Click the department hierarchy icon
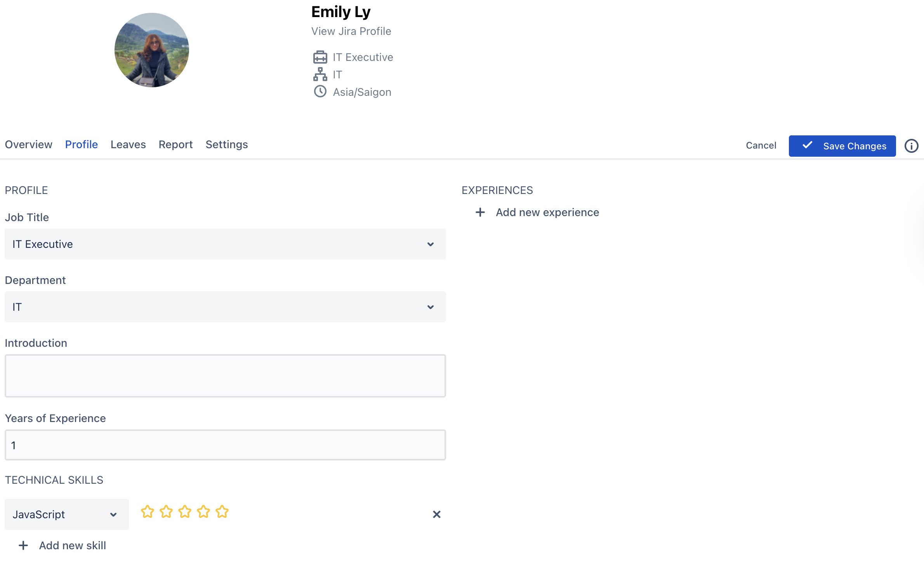This screenshot has height=564, width=924. [x=320, y=74]
